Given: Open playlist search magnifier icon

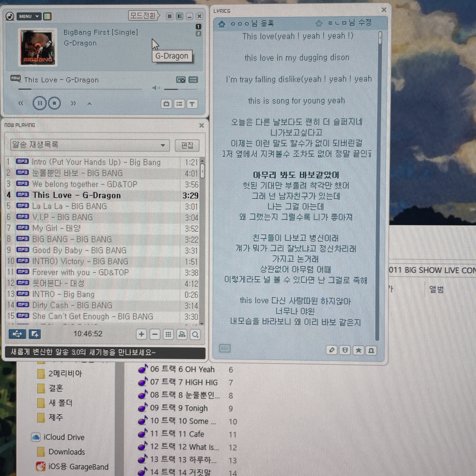Looking at the screenshot, I should (x=195, y=334).
